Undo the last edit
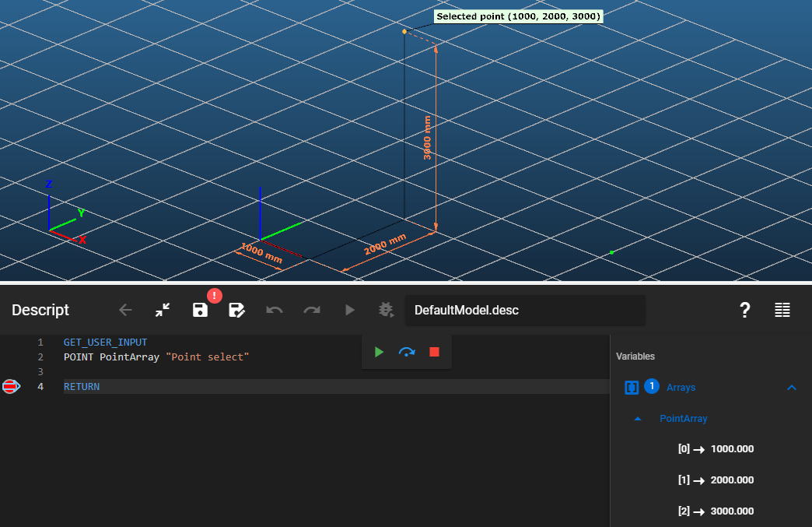 tap(275, 310)
